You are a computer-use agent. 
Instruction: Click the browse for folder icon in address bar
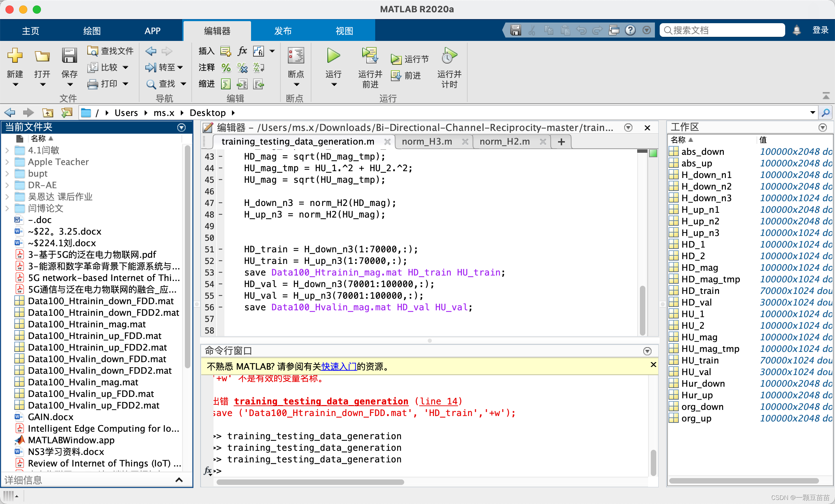click(67, 113)
